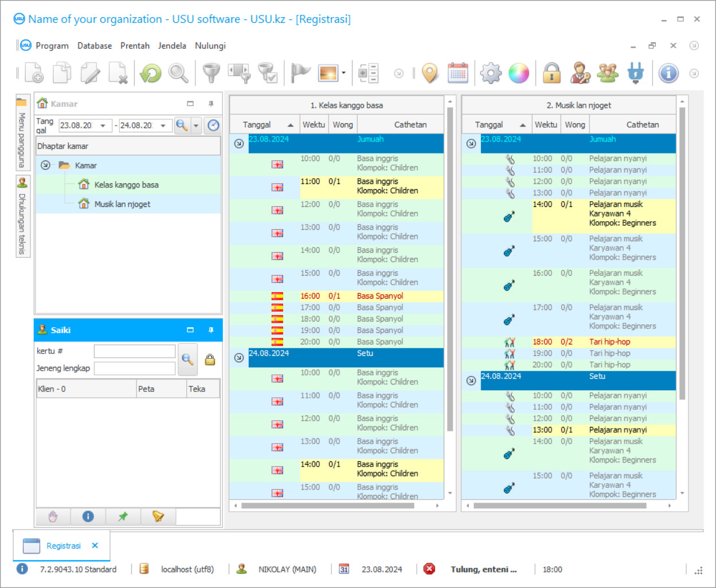Click inside the Jeneng lengkap input field
716x588 pixels.
pos(135,369)
